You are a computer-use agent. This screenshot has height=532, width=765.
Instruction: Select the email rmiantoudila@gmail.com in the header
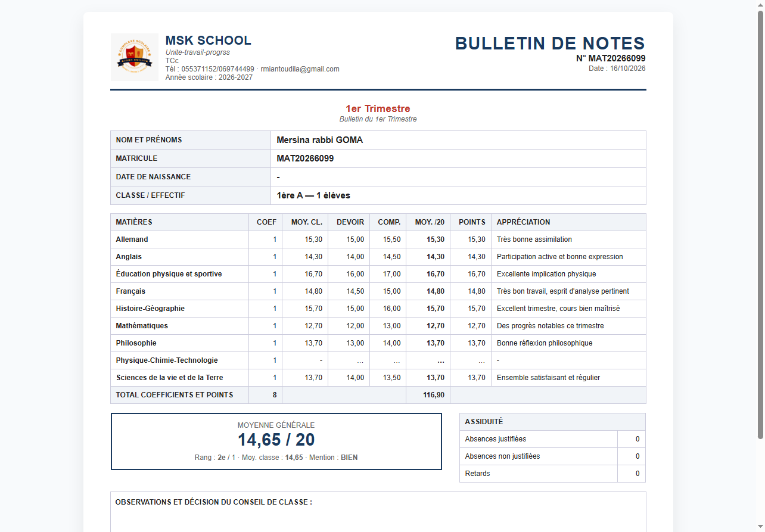(x=300, y=69)
